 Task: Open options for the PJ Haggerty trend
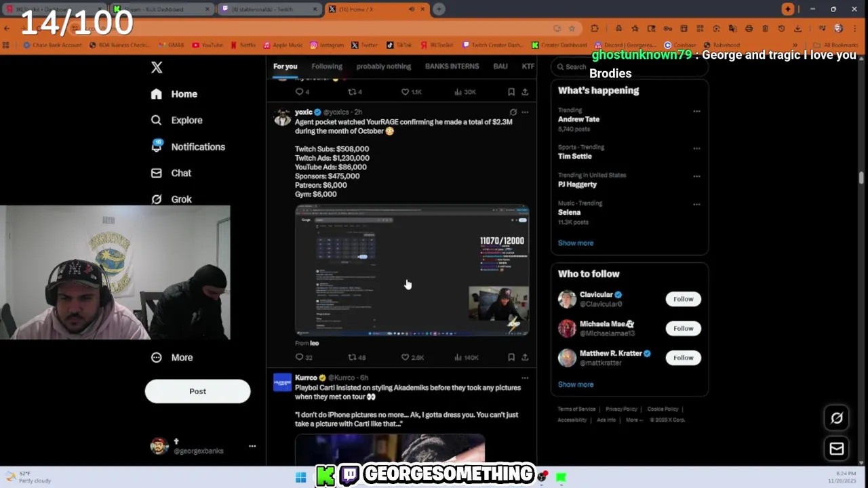(696, 176)
